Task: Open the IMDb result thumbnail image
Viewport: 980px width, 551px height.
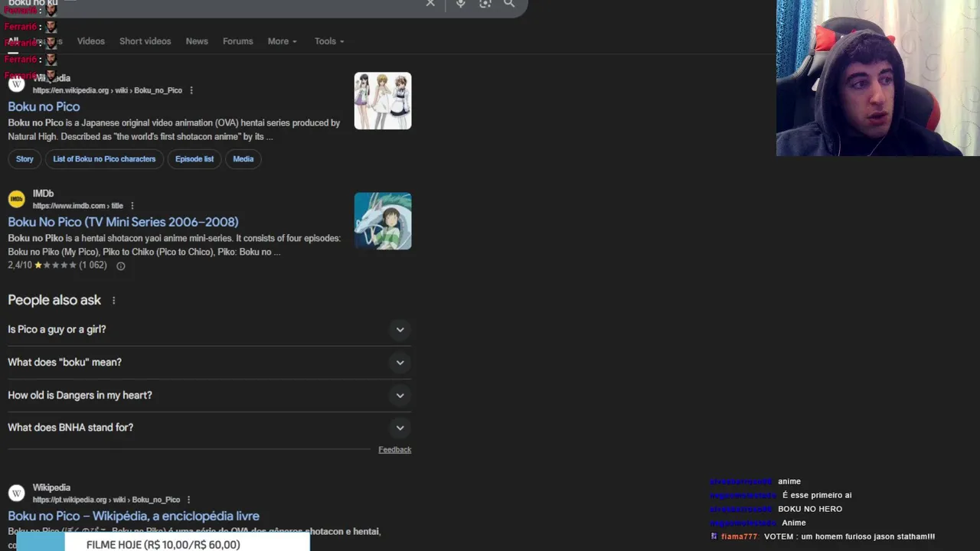Action: [x=383, y=221]
